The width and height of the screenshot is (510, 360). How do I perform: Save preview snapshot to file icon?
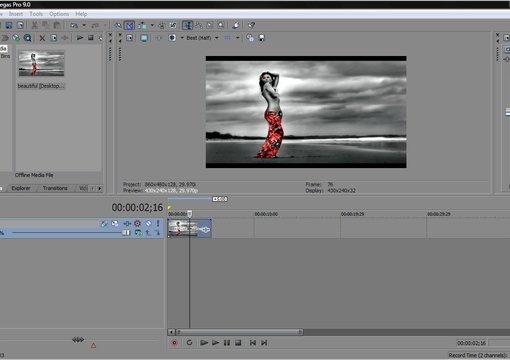262,38
